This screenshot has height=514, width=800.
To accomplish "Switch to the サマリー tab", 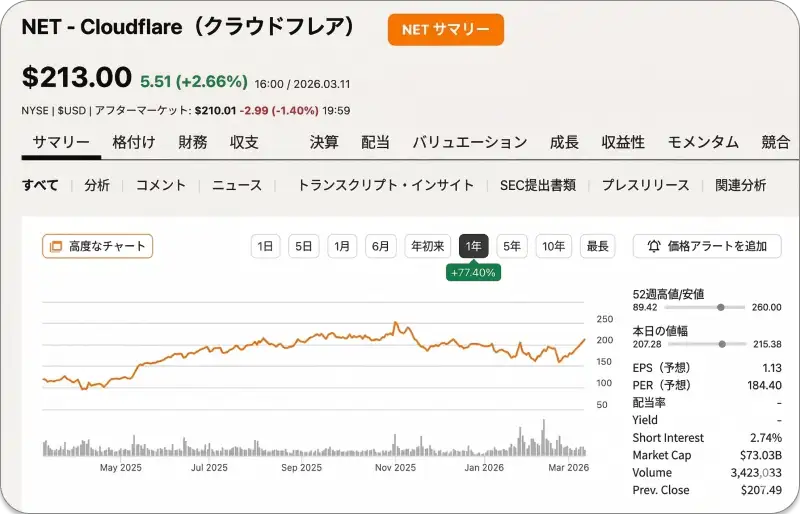I will tap(61, 142).
